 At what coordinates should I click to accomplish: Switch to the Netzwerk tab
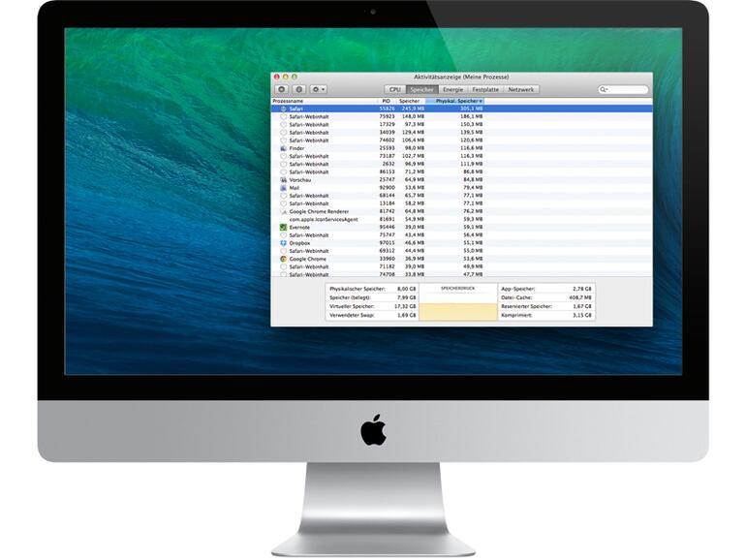click(521, 89)
